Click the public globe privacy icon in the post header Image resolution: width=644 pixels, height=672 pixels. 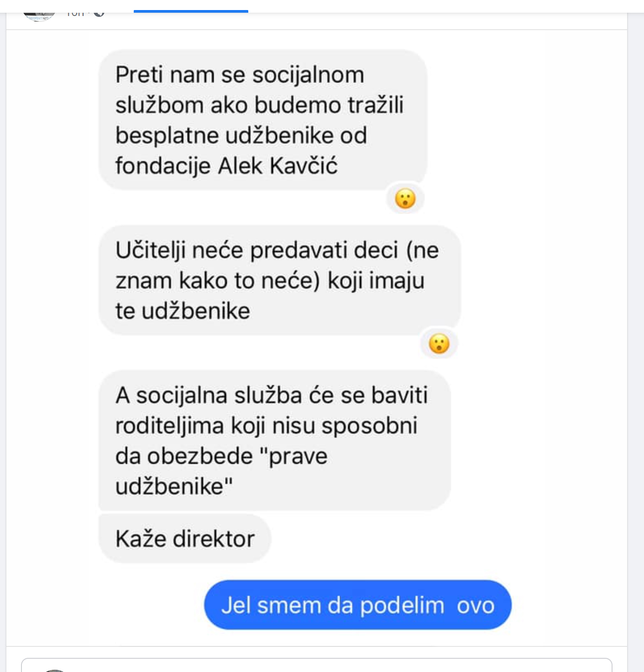tap(99, 14)
